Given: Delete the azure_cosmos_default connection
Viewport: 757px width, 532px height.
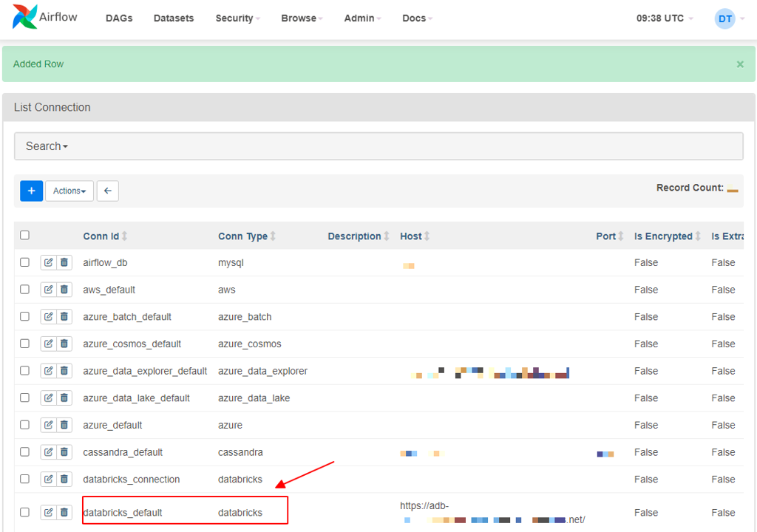Looking at the screenshot, I should point(64,344).
